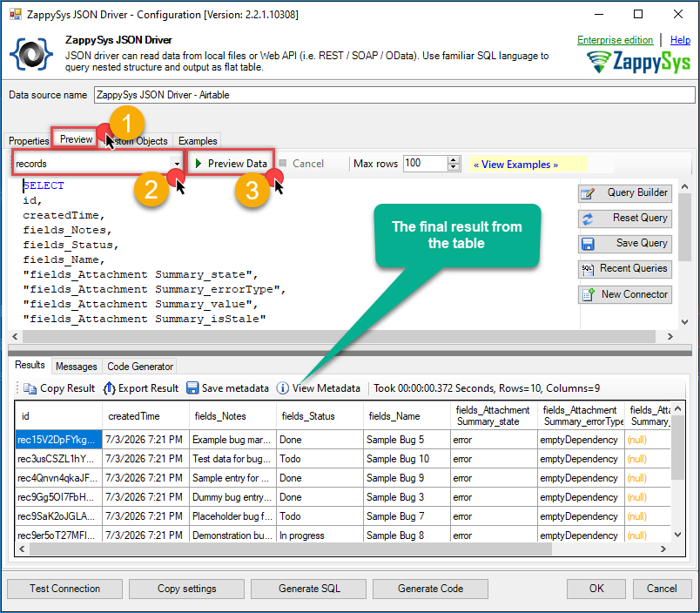Click the query editor vertical scrollbar thumb
This screenshot has height=613, width=700.
[x=684, y=226]
